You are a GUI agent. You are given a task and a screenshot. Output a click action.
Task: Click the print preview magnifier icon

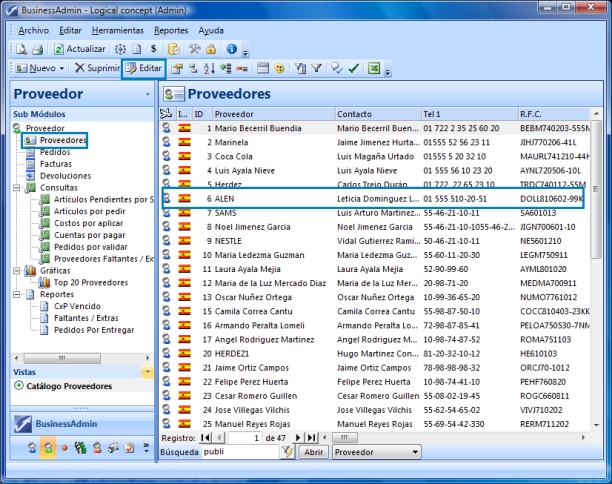point(20,48)
